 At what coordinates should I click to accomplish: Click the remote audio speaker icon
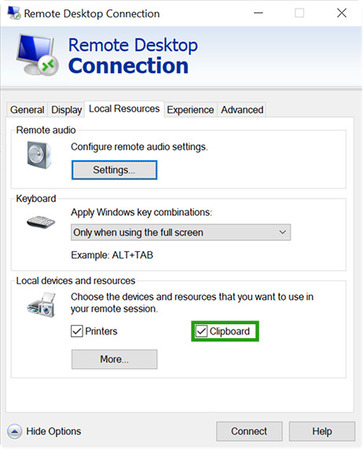39,155
